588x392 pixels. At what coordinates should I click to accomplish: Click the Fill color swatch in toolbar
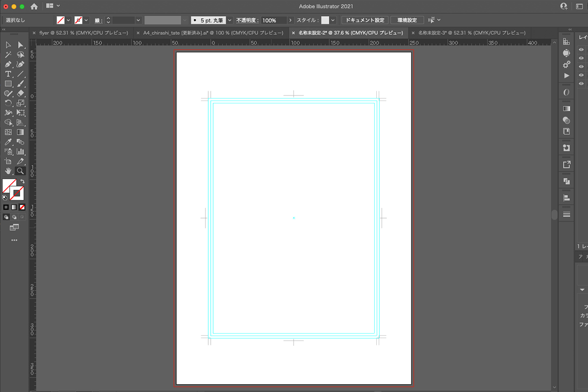pyautogui.click(x=9, y=186)
